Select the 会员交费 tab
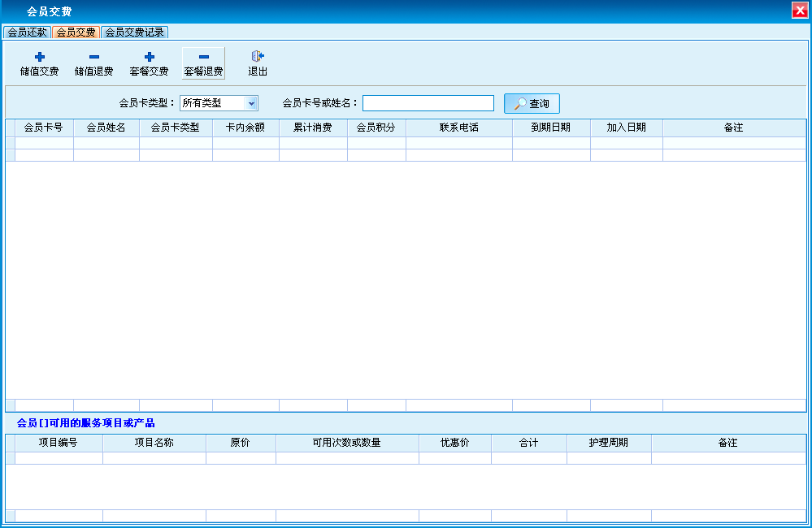 [x=76, y=32]
